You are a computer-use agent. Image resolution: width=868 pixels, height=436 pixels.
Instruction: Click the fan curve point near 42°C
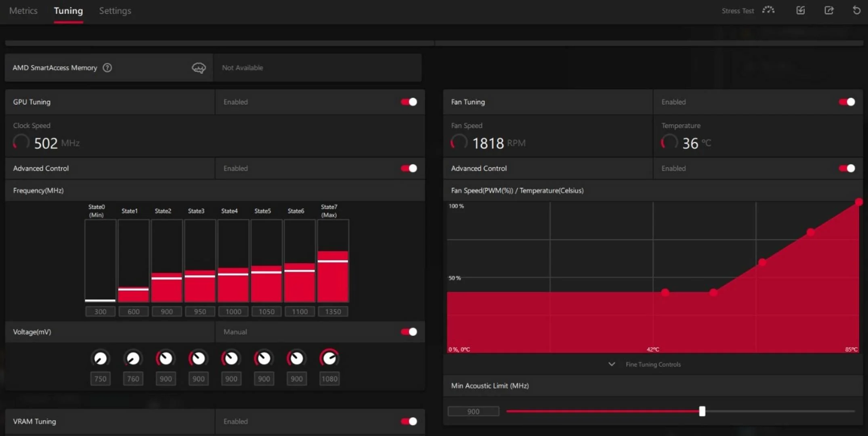pos(665,292)
